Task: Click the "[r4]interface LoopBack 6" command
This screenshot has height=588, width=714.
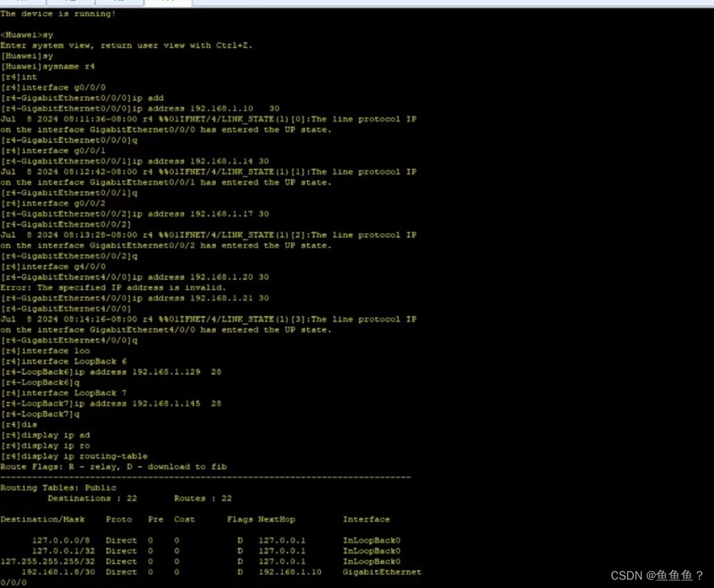Action: (x=64, y=361)
